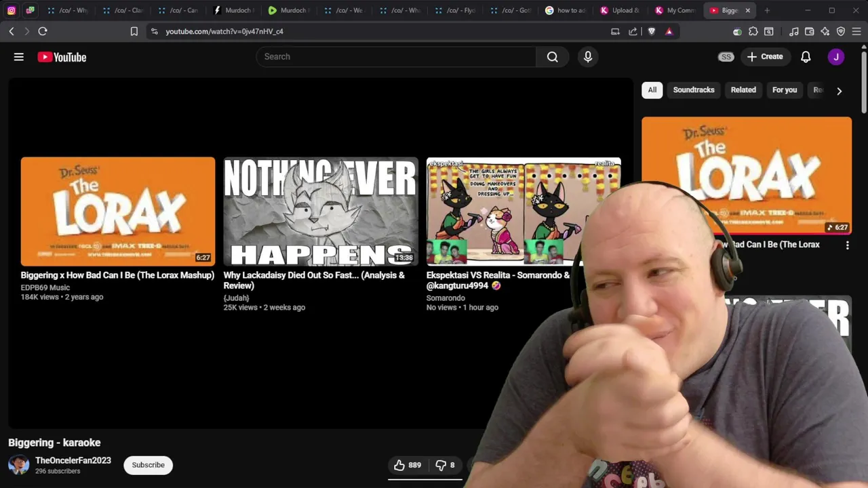Open Leo AI sparkle icon

coord(825,31)
